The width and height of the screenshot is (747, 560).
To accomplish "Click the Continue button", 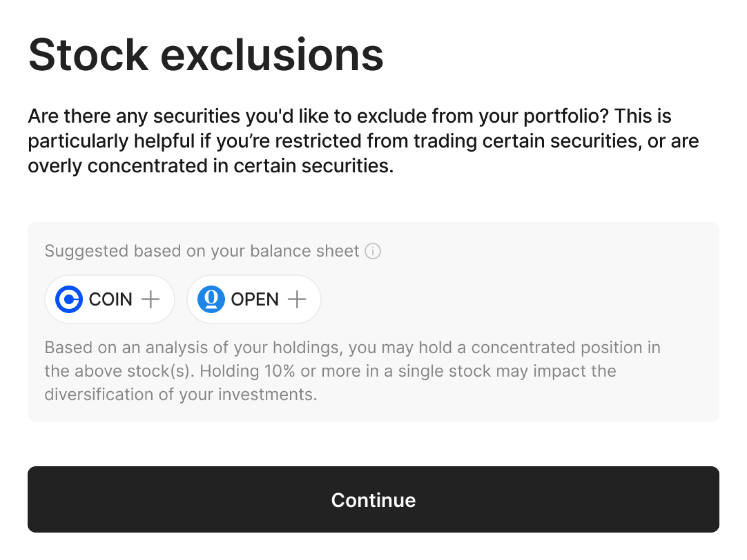I will point(373,499).
